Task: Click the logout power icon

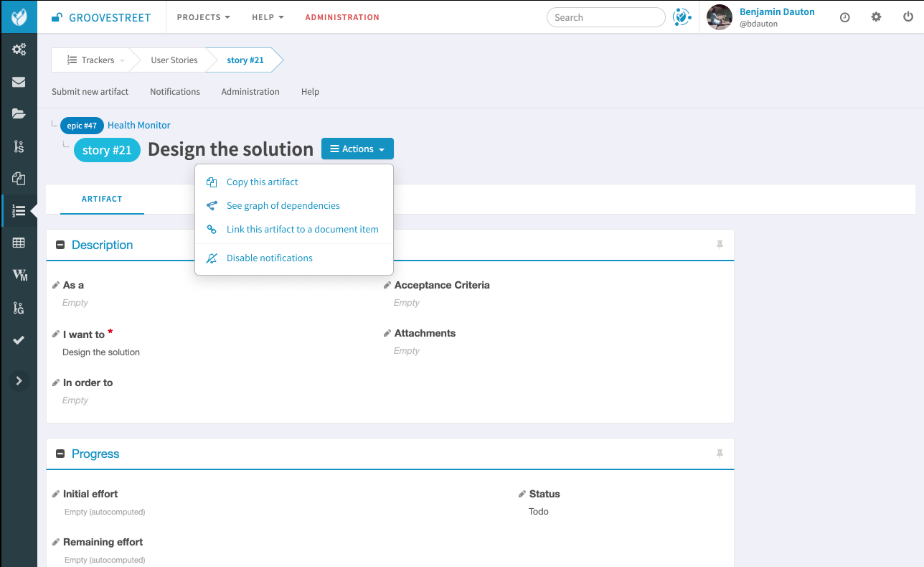Action: pyautogui.click(x=907, y=17)
